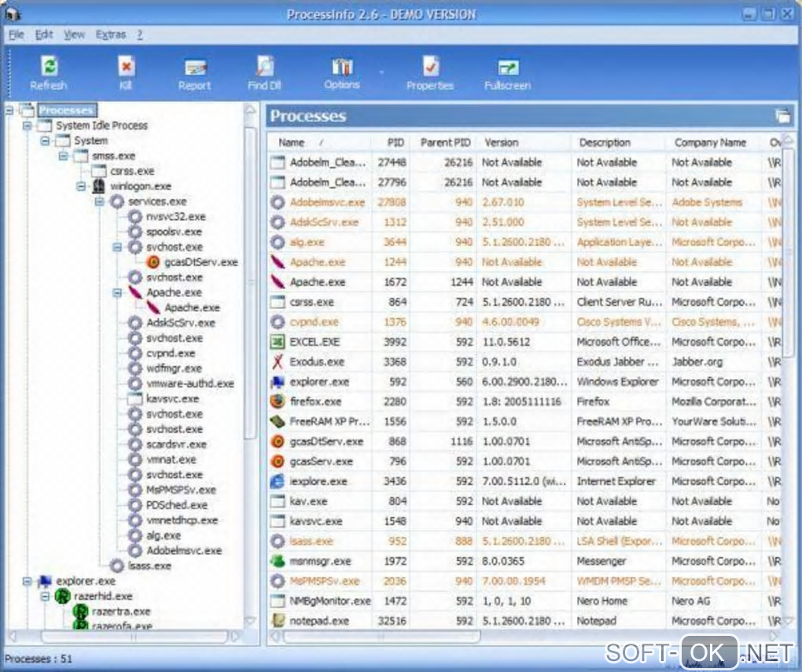Screen dimensions: 802x672
Task: Open the Options toolbar icon
Action: pyautogui.click(x=342, y=67)
